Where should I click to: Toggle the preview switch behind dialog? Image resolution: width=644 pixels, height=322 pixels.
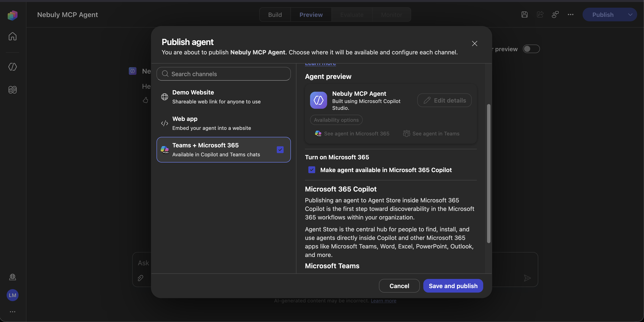(x=531, y=49)
